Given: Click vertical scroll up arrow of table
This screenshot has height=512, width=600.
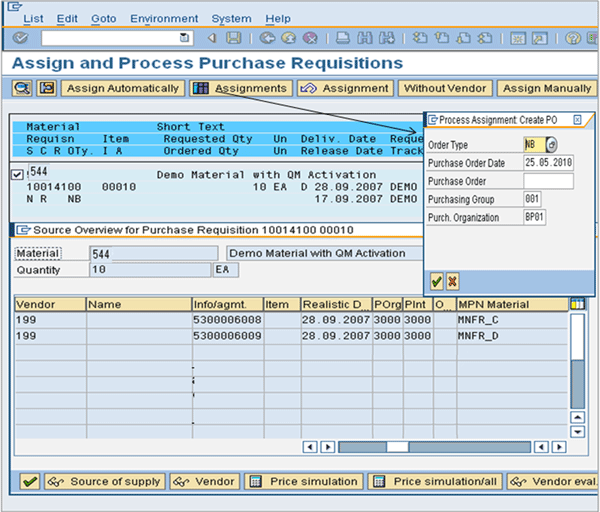Looking at the screenshot, I should [577, 417].
